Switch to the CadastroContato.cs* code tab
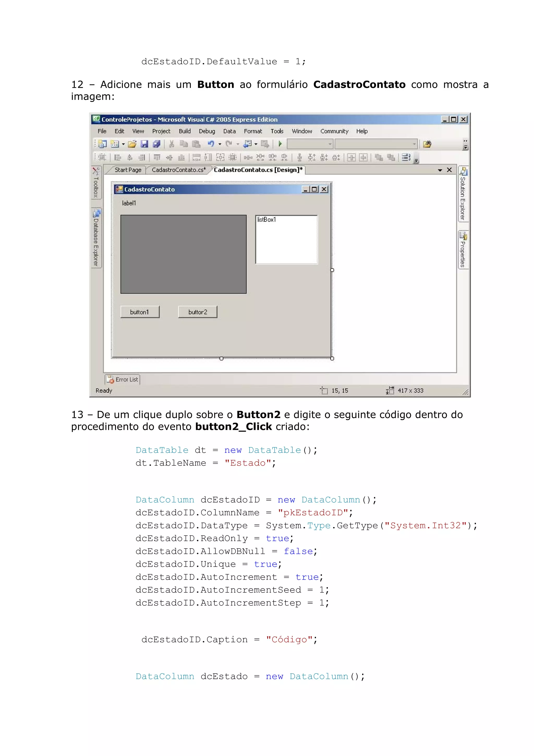The height and width of the screenshot is (756, 534). click(179, 170)
